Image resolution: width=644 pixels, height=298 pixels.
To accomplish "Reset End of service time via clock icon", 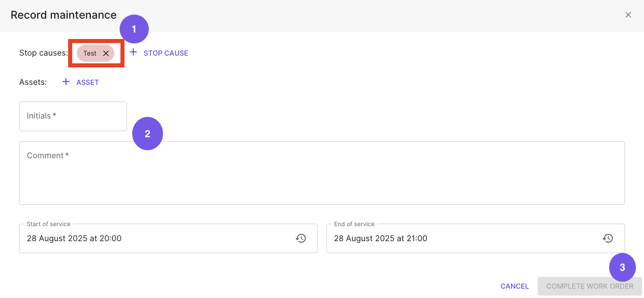I will click(x=608, y=238).
